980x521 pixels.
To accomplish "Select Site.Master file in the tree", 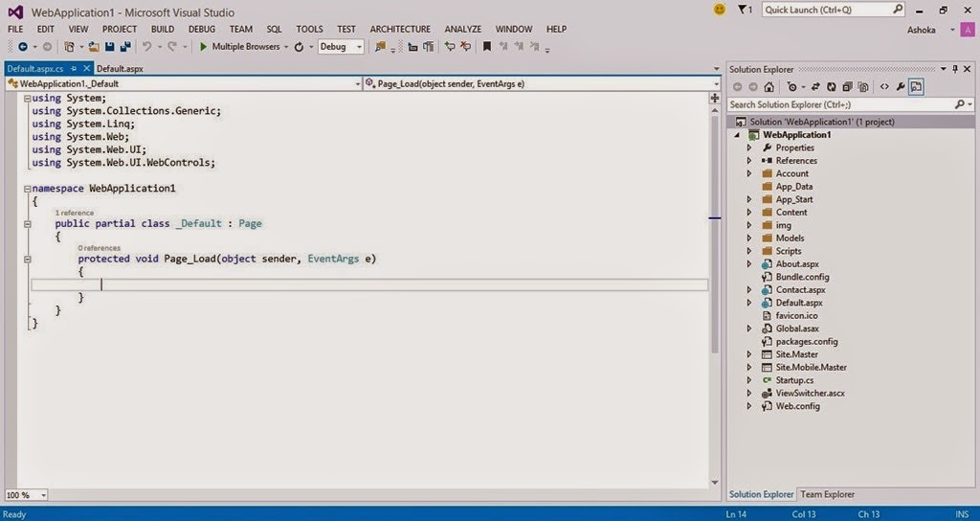I will [x=796, y=354].
